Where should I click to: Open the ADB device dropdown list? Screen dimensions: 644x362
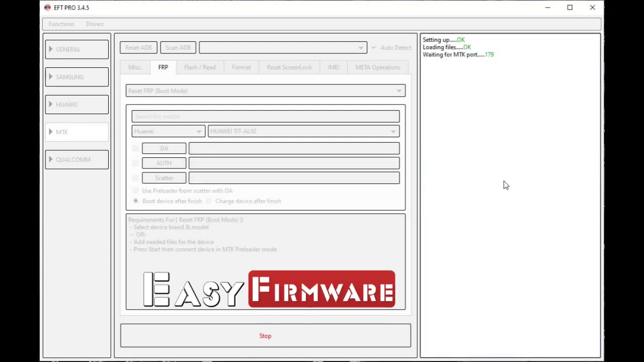click(283, 47)
